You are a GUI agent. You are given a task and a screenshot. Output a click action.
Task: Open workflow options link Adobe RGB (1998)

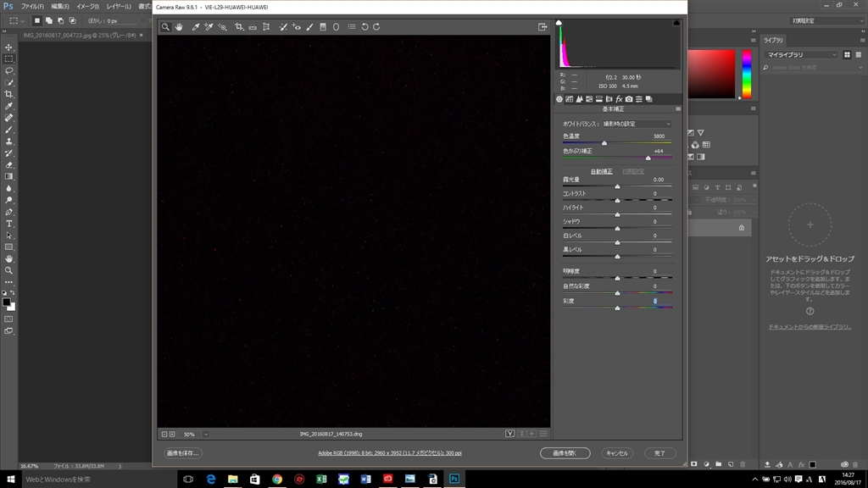pyautogui.click(x=390, y=453)
